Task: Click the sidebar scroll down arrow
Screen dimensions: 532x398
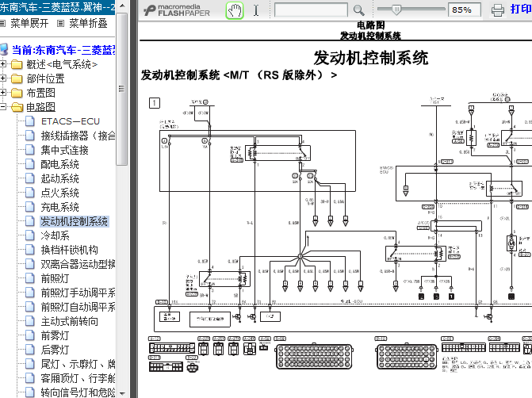Action: pos(122,393)
